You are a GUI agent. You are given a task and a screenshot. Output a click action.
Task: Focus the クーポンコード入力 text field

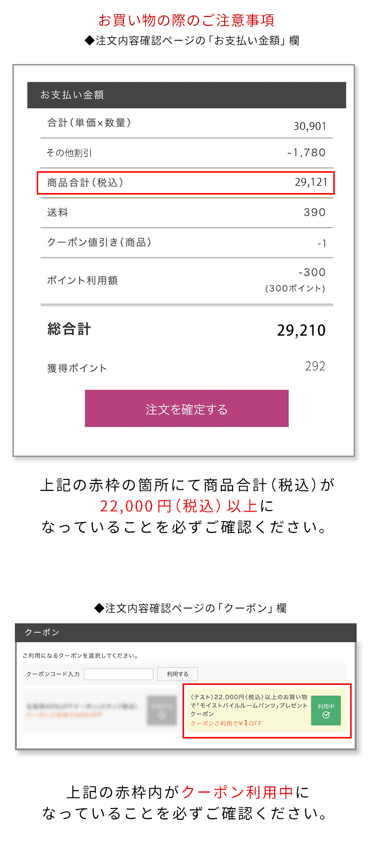tap(119, 674)
